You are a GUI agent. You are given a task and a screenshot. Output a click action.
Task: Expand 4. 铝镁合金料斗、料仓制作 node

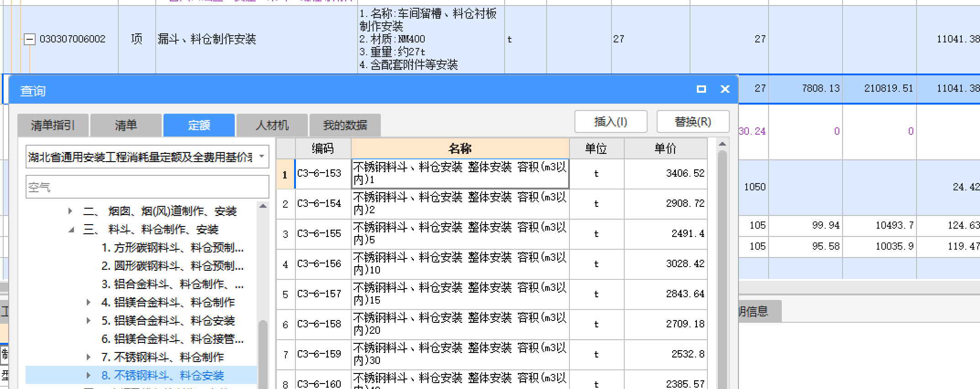89,302
